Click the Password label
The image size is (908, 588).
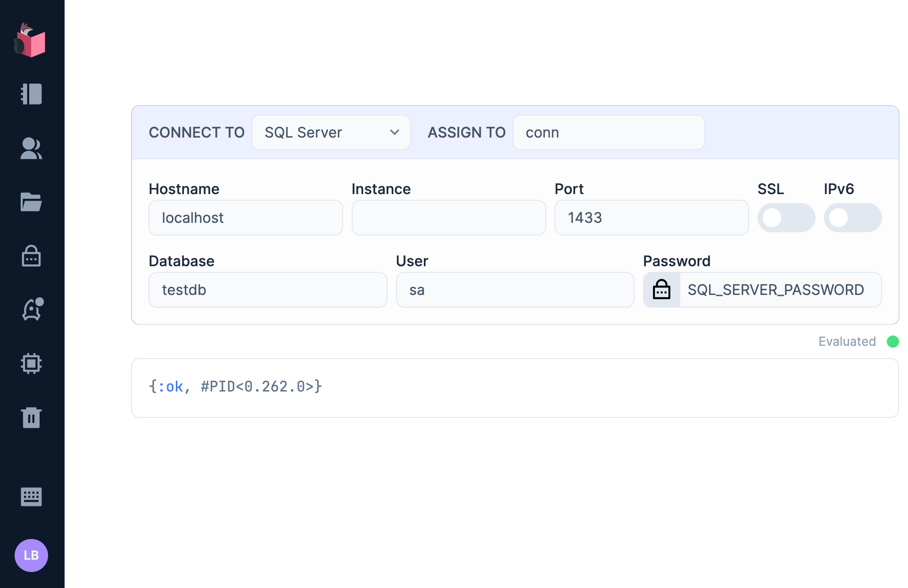677,261
